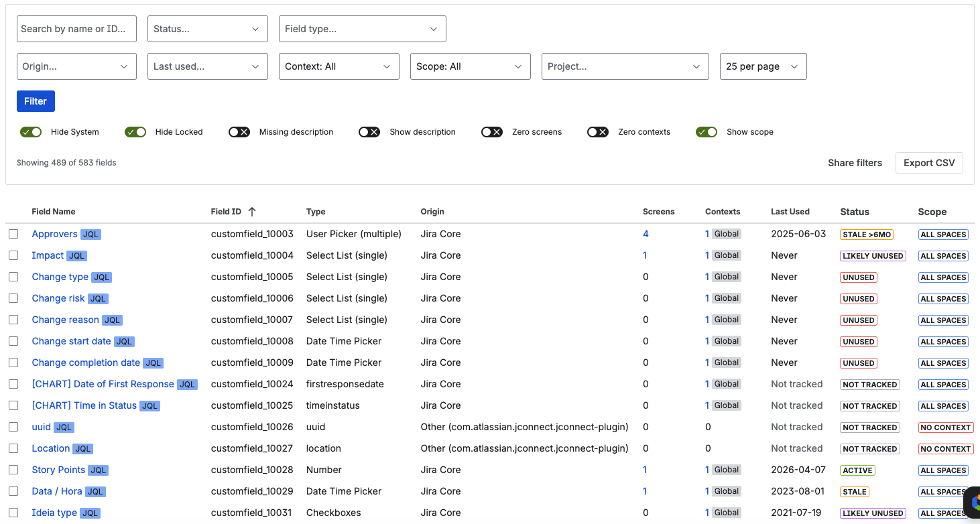
Task: Click LIKELY UNUSED badge in Impact row
Action: pos(873,256)
